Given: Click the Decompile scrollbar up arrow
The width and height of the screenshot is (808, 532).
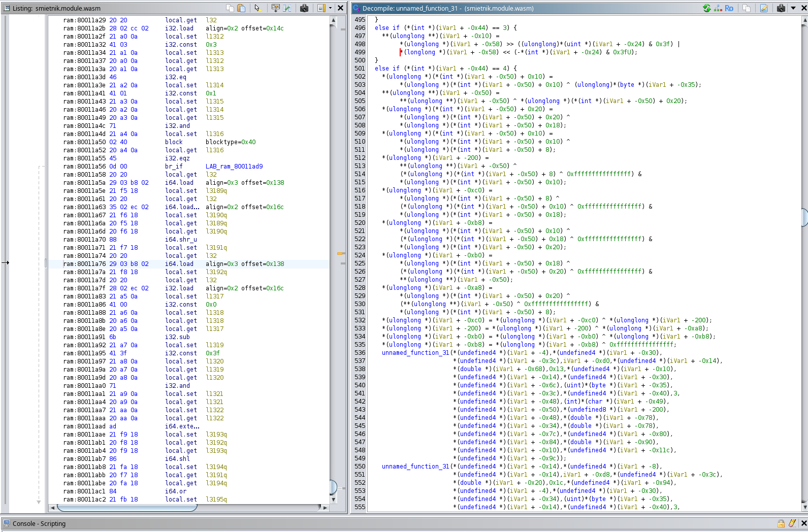Looking at the screenshot, I should click(x=804, y=20).
